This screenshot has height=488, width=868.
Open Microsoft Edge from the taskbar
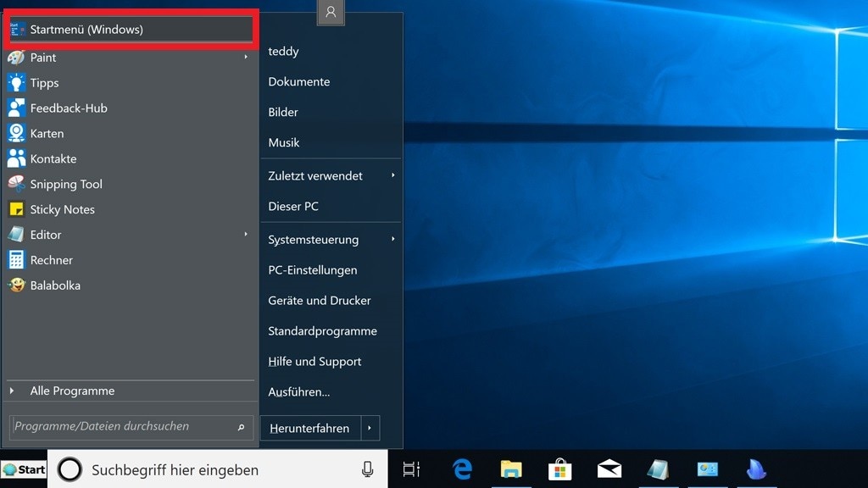pyautogui.click(x=462, y=469)
